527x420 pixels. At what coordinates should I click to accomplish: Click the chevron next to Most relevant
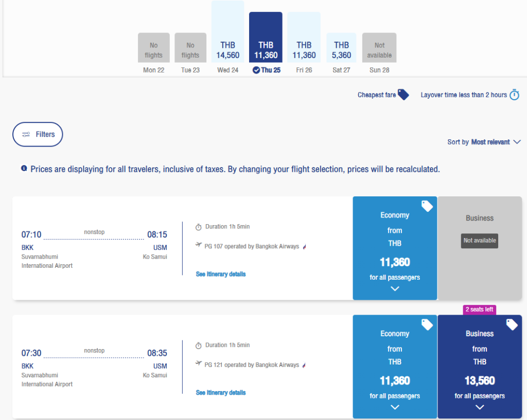tap(517, 142)
